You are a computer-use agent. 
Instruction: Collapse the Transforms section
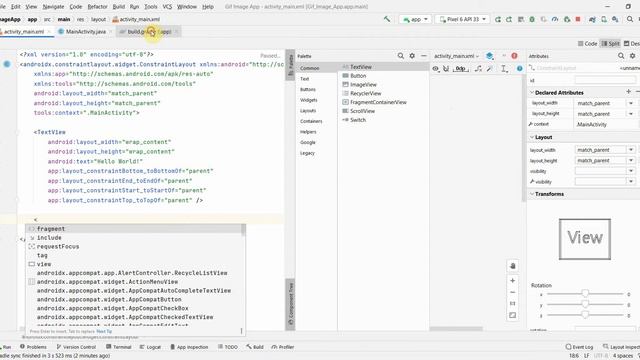click(532, 194)
